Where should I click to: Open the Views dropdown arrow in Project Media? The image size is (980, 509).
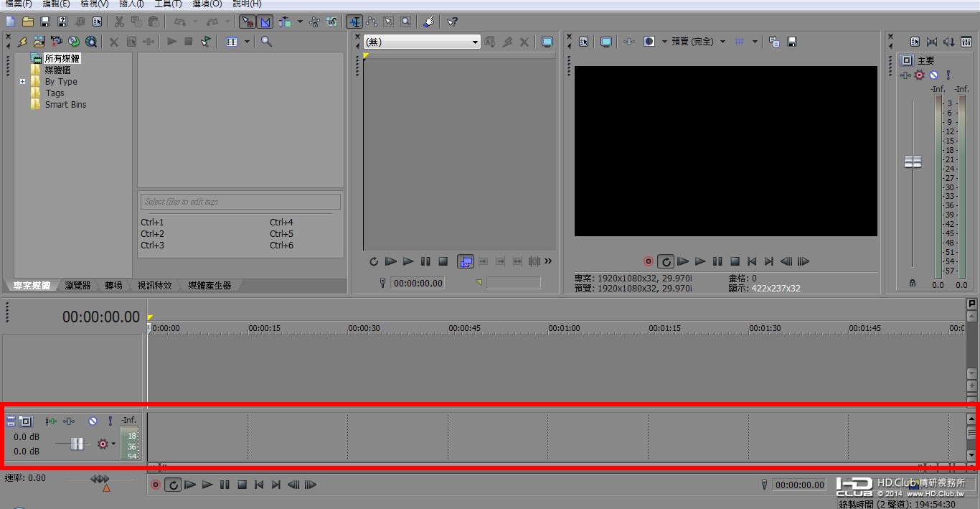247,42
